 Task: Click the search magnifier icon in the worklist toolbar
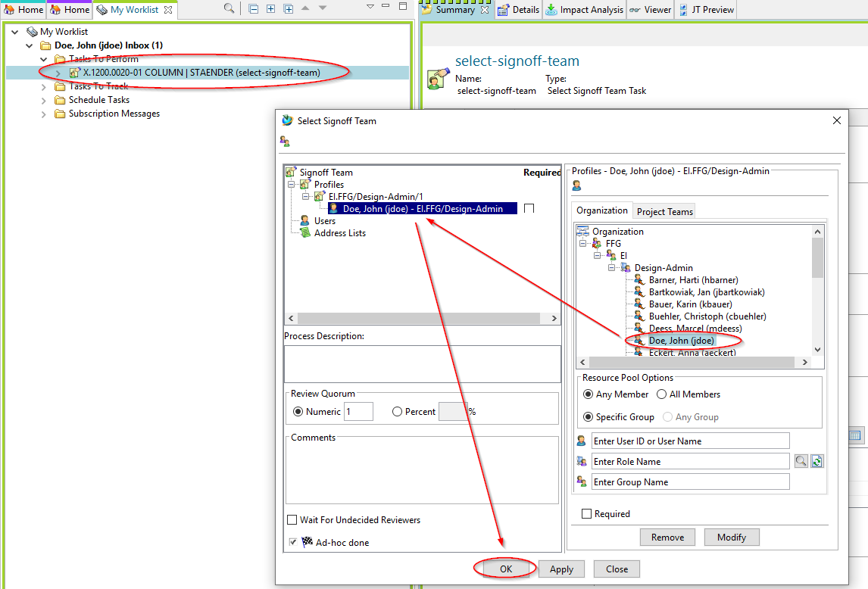pyautogui.click(x=229, y=8)
